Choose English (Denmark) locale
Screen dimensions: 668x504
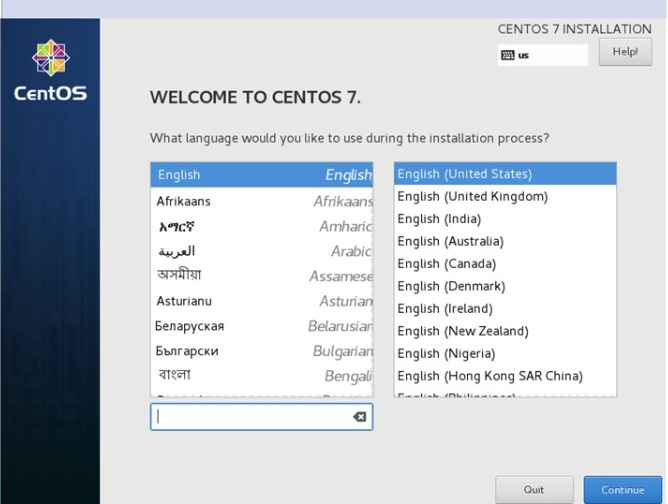(505, 286)
